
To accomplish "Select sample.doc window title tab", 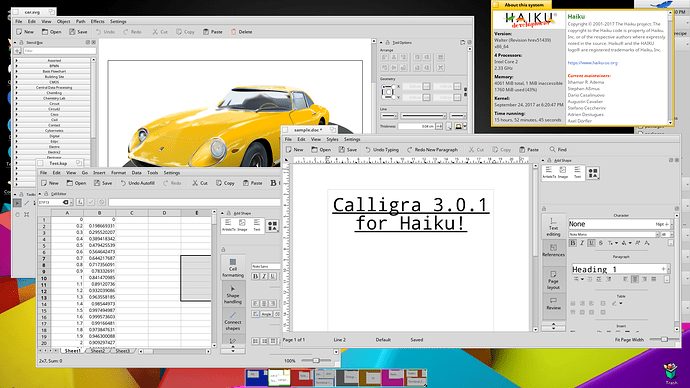I will [x=310, y=130].
